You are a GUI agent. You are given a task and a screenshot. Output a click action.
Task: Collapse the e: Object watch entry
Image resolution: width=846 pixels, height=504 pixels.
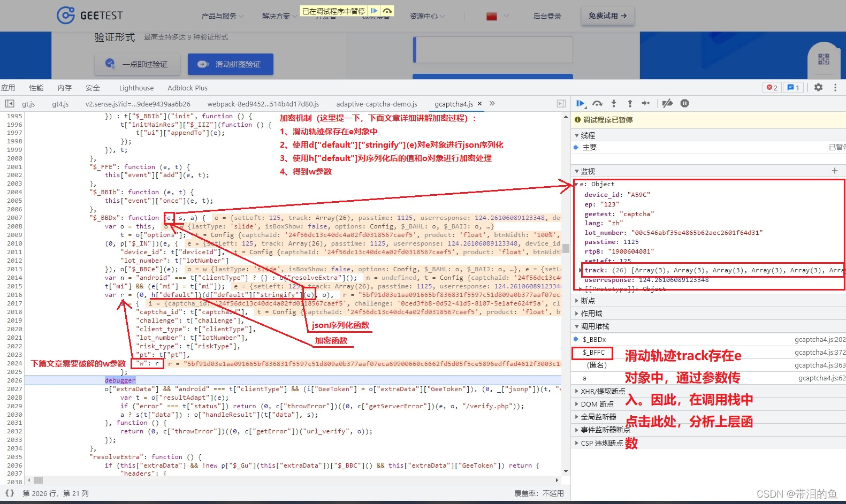576,184
